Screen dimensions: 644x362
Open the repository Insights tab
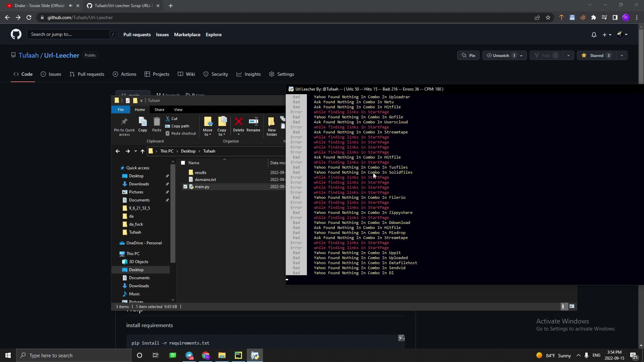point(249,74)
